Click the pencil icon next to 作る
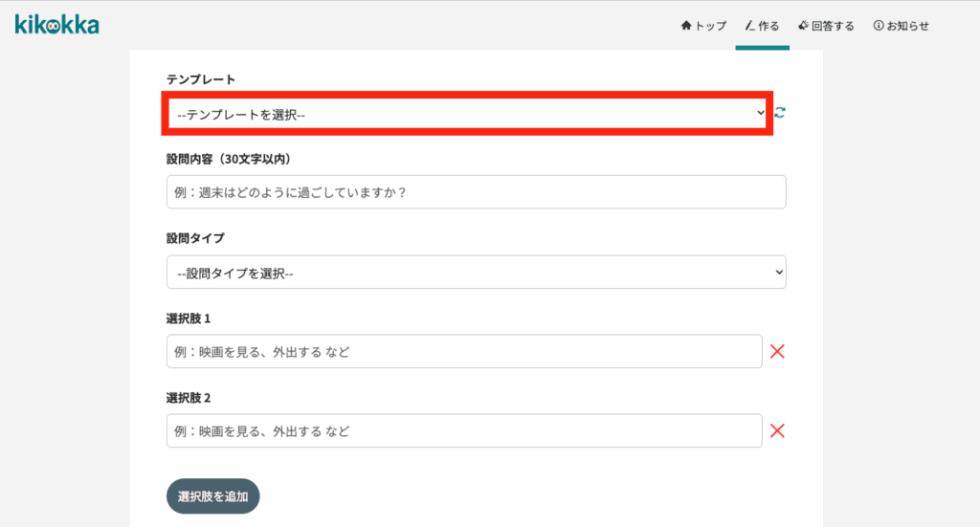This screenshot has width=980, height=527. click(x=750, y=26)
